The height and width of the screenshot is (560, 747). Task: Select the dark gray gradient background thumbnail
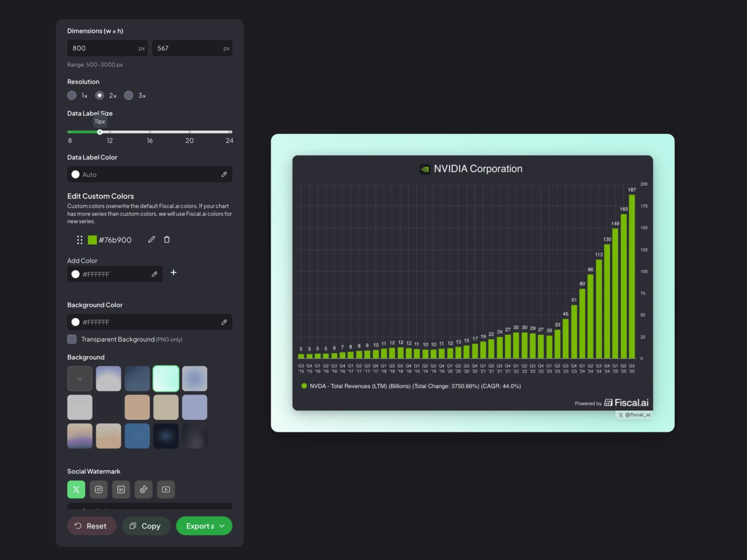[x=194, y=436]
